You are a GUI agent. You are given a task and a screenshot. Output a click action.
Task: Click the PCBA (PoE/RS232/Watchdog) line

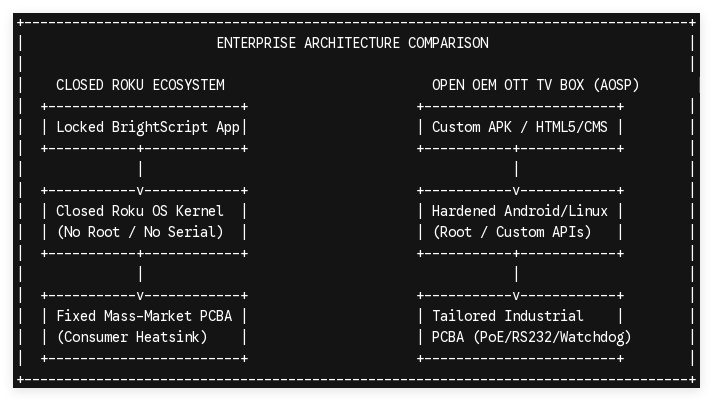532,337
